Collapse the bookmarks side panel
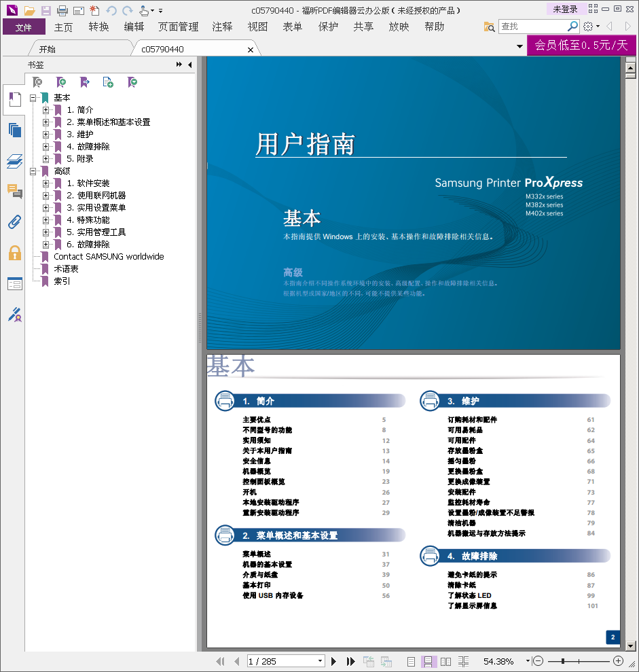Image resolution: width=639 pixels, height=672 pixels. pos(189,65)
